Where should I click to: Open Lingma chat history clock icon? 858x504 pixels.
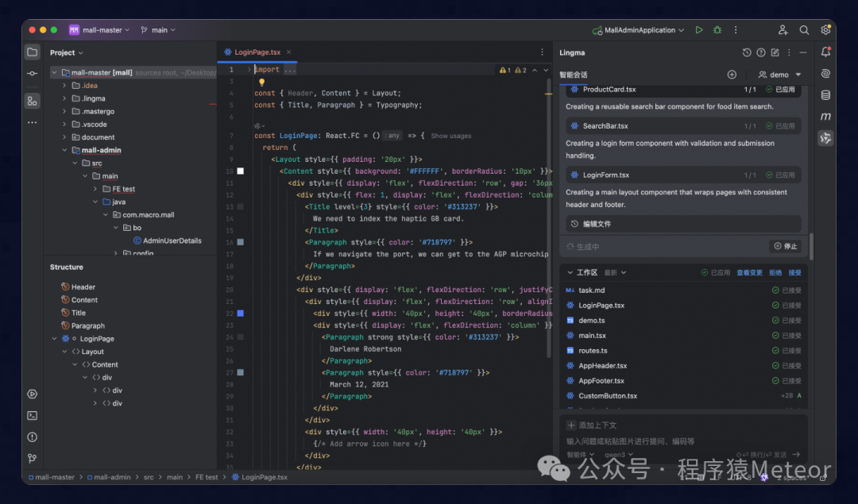746,52
